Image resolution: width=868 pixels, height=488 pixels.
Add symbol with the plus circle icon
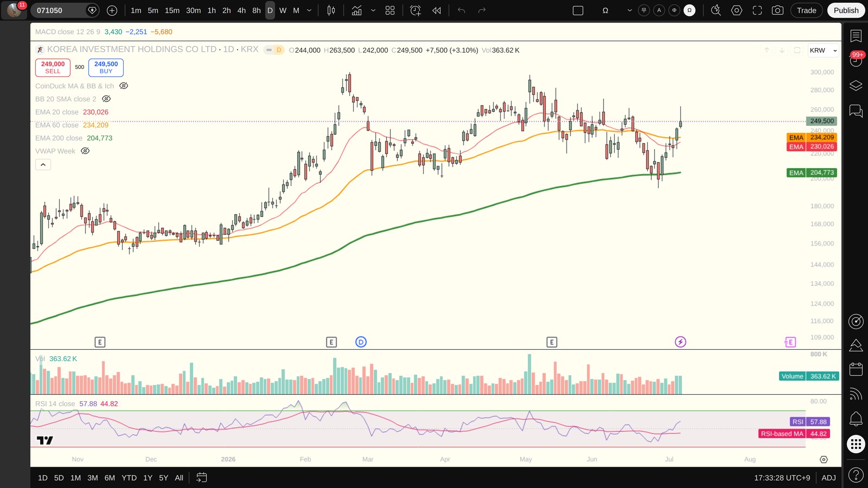[112, 10]
